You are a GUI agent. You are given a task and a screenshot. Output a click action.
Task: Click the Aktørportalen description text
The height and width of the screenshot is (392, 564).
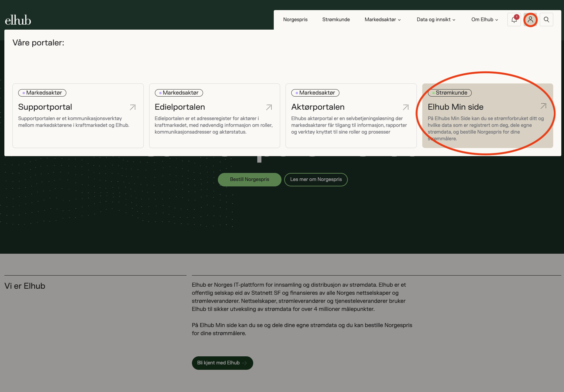(x=349, y=125)
